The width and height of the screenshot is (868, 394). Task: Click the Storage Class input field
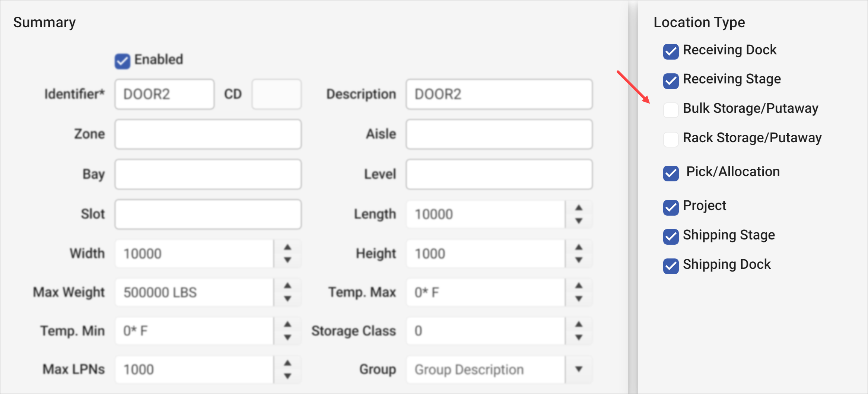(x=484, y=331)
